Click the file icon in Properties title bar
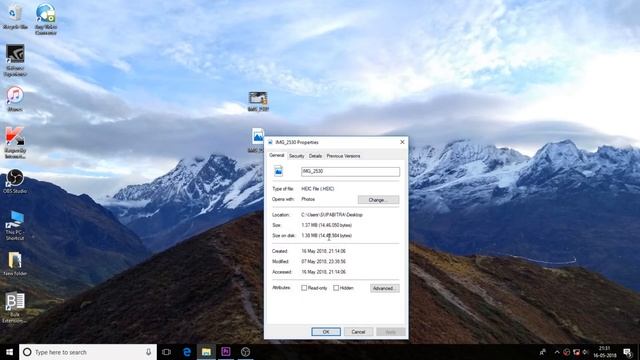Viewport: 640px width, 360px height. click(x=270, y=142)
